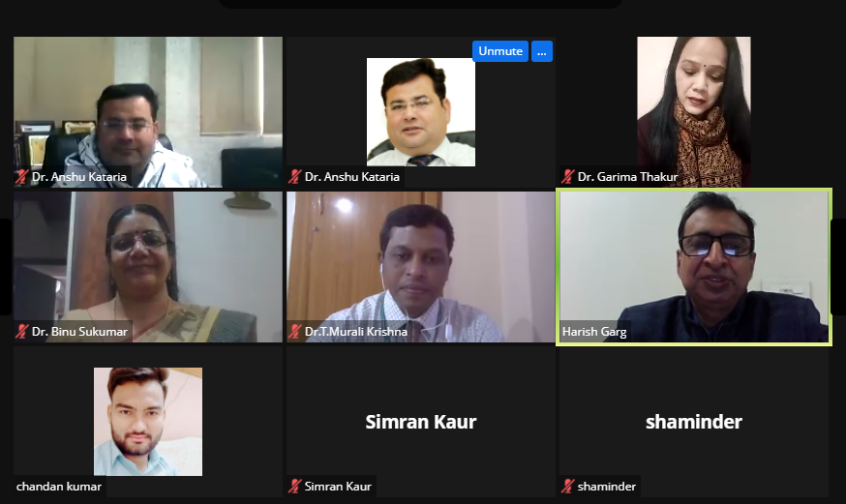Screen dimensions: 846x504
Task: Select Dr.T.Murali Krishna's video tile
Action: (421, 267)
